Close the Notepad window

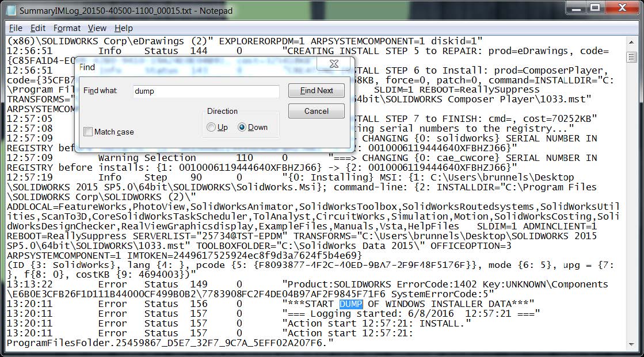pos(622,7)
